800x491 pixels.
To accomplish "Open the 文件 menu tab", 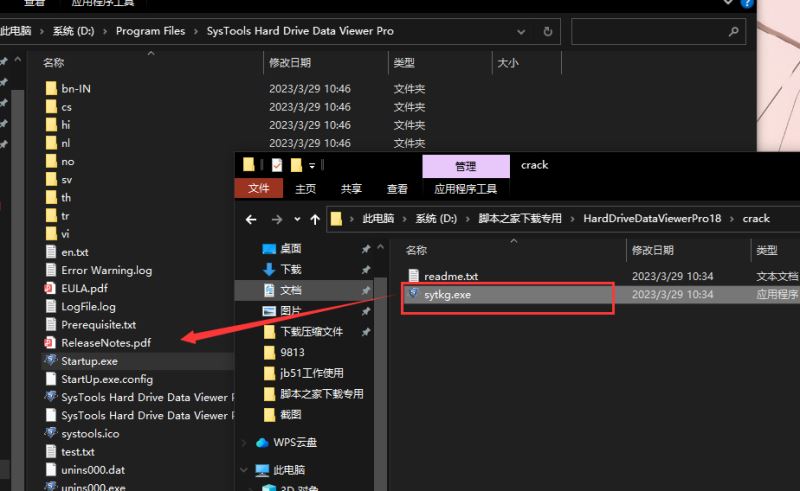I will 259,189.
